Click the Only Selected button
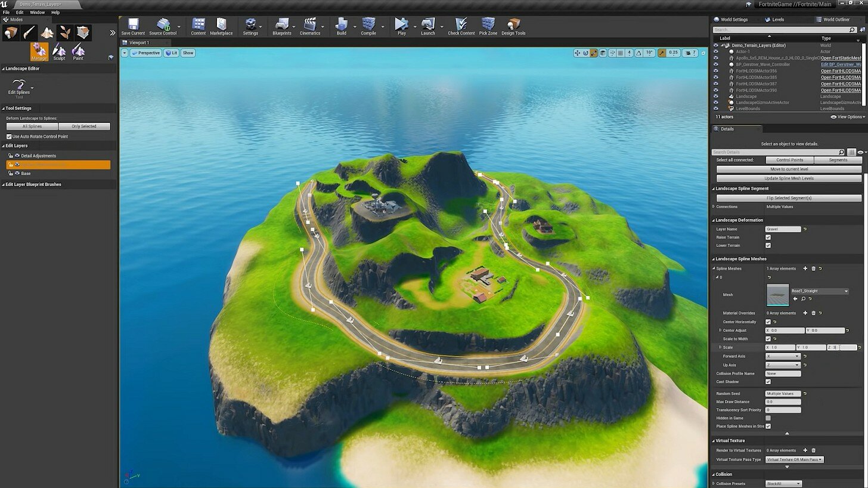The width and height of the screenshot is (868, 488). 84,126
